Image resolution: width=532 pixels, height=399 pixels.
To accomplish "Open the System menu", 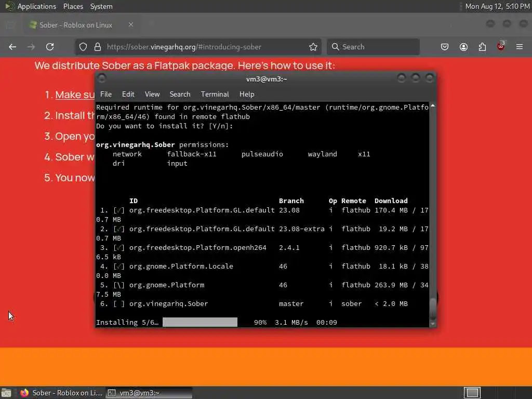I will pos(101,6).
